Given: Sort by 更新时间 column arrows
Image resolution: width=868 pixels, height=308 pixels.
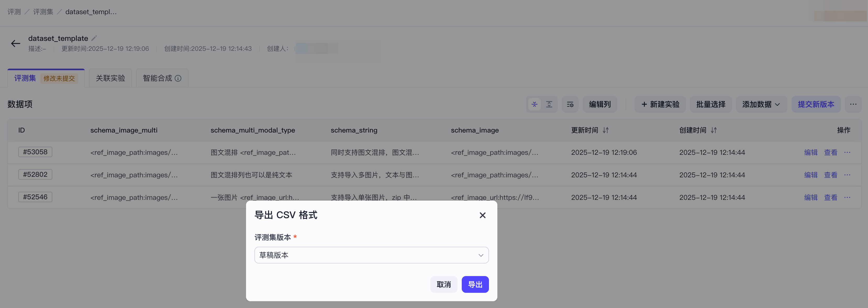Looking at the screenshot, I should pyautogui.click(x=606, y=130).
